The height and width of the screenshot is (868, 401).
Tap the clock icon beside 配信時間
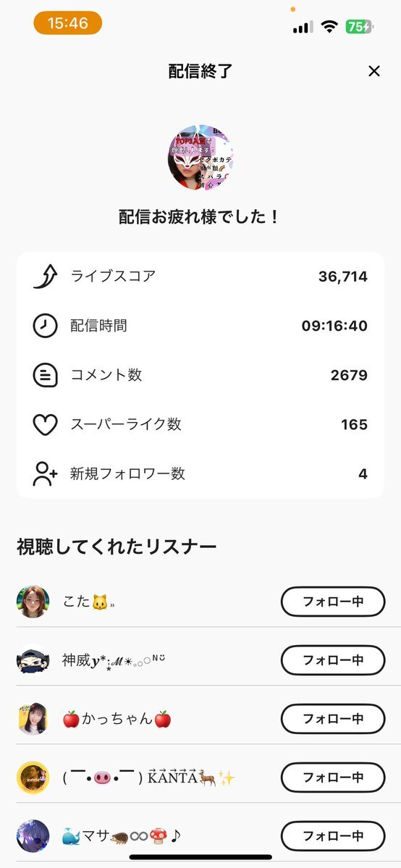[46, 326]
